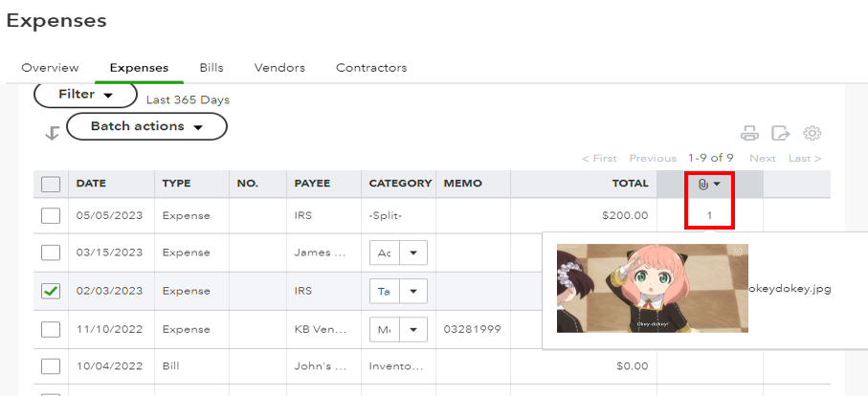Screen dimensions: 868x396
Task: Click the export to Excel icon
Action: 781,134
